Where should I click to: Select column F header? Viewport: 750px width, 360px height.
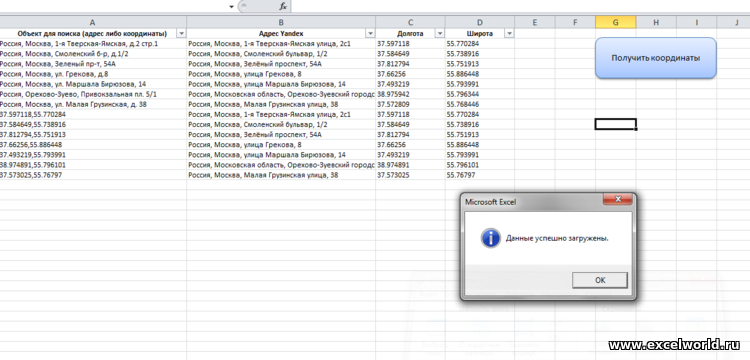click(575, 22)
